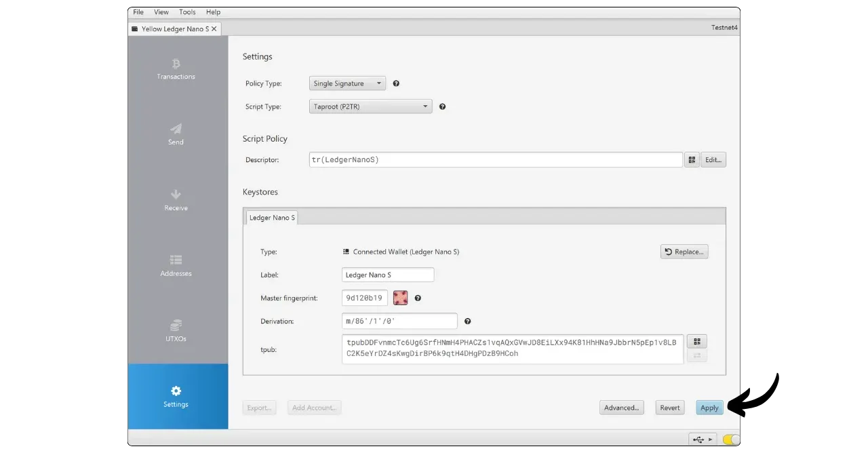The width and height of the screenshot is (868, 453).
Task: Show QR code for the descriptor
Action: [x=691, y=160]
